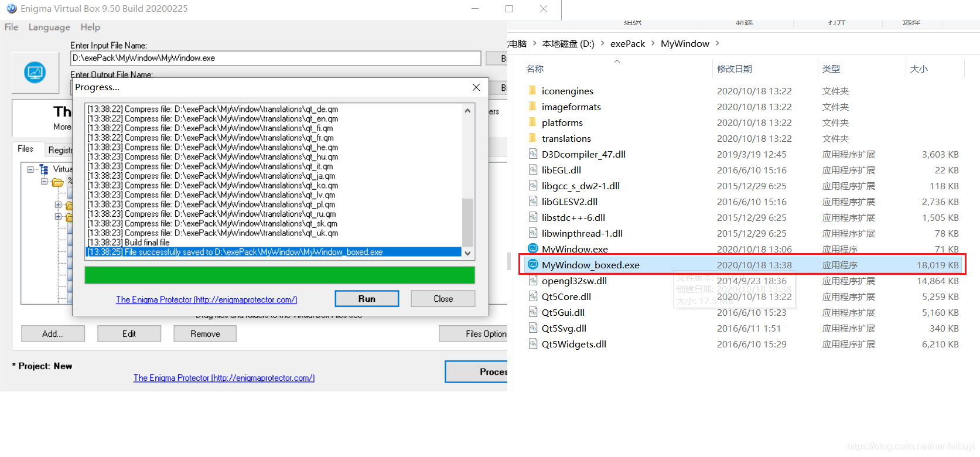Viewport: 980px width, 457px height.
Task: Click the Qt5Core.dll file name
Action: pos(566,296)
